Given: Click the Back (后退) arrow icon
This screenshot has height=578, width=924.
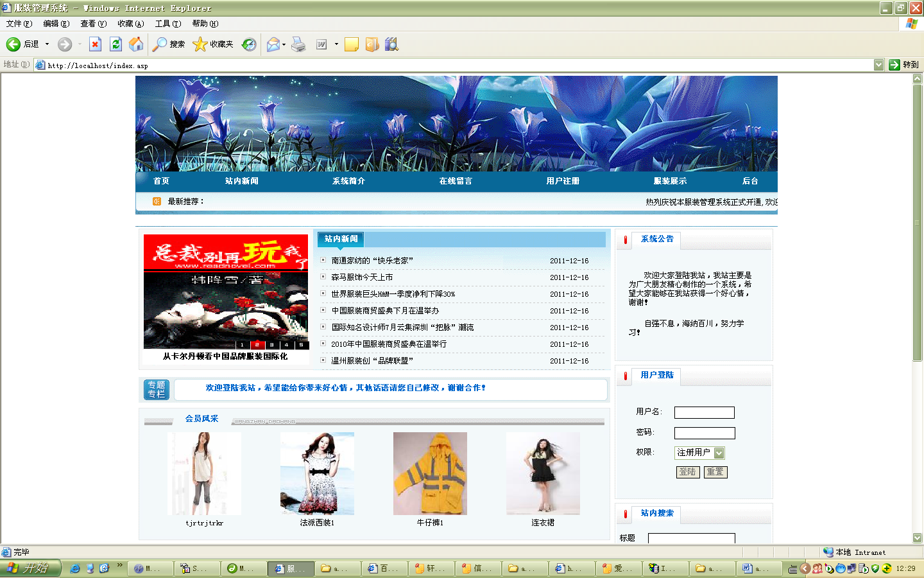Looking at the screenshot, I should tap(13, 44).
